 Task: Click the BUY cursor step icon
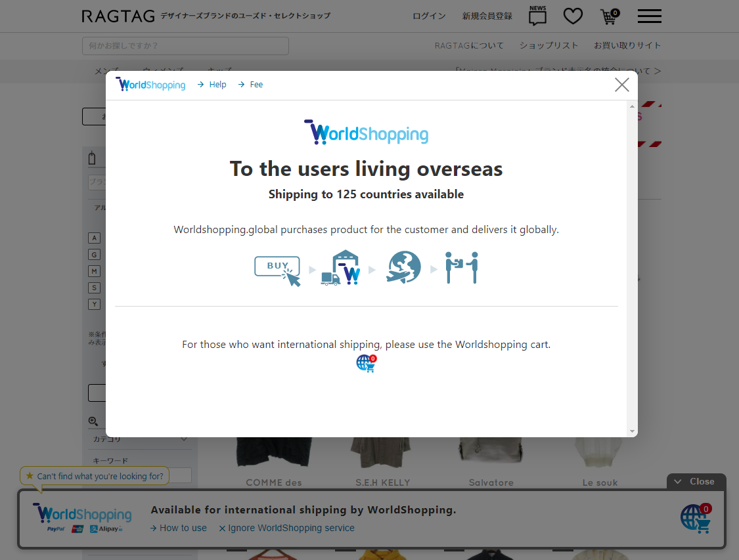pyautogui.click(x=278, y=271)
